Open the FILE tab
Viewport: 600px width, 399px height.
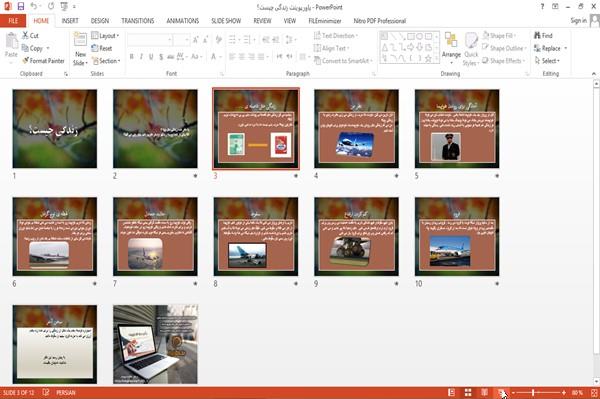click(x=13, y=21)
